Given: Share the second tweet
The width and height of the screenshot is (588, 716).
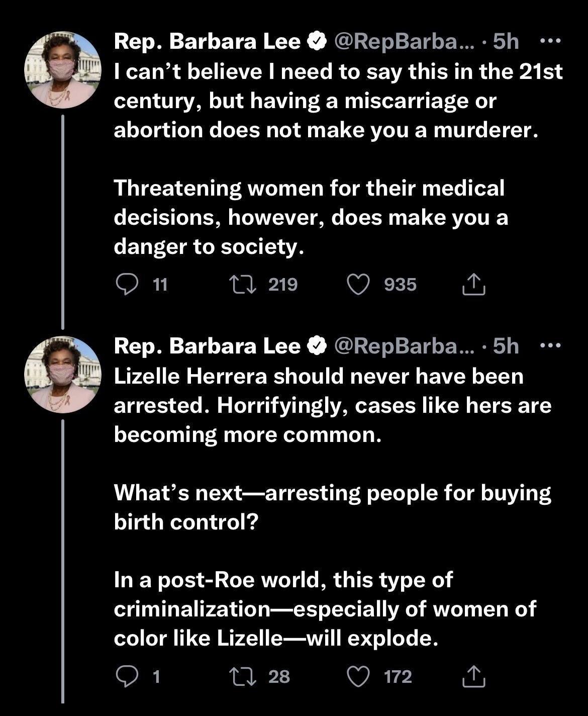Looking at the screenshot, I should coord(474,677).
